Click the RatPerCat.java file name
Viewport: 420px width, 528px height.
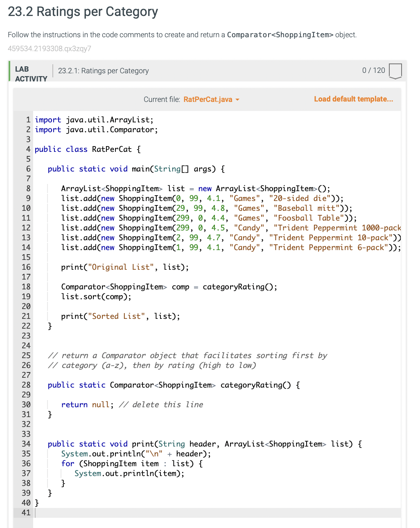[x=208, y=99]
